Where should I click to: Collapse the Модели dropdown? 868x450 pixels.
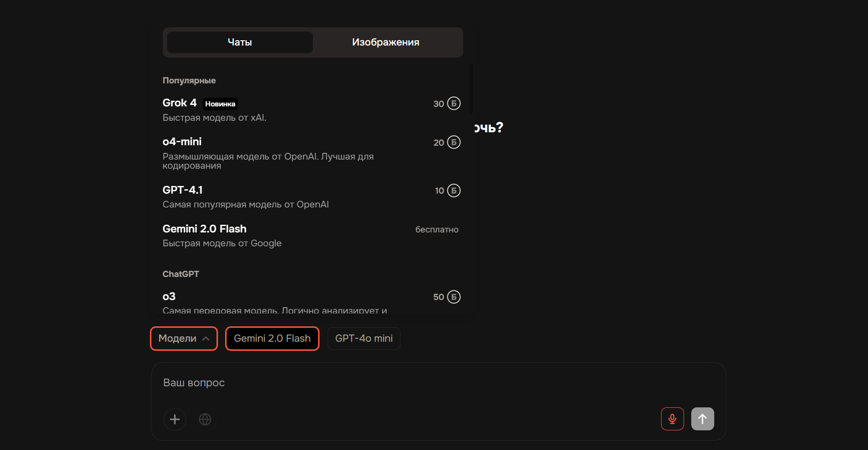pos(184,338)
